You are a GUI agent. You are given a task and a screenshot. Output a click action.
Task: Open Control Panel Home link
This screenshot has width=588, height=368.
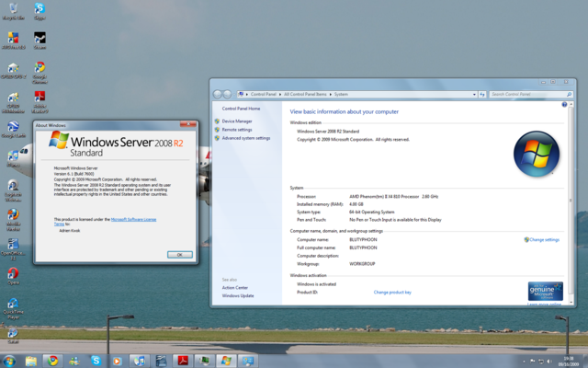tap(241, 109)
